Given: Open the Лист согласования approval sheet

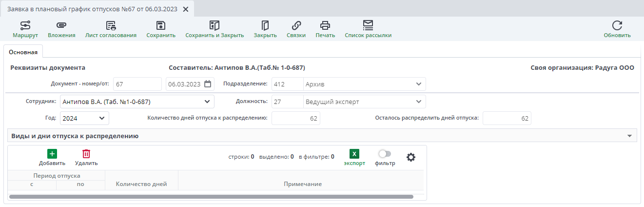Looking at the screenshot, I should [x=111, y=29].
